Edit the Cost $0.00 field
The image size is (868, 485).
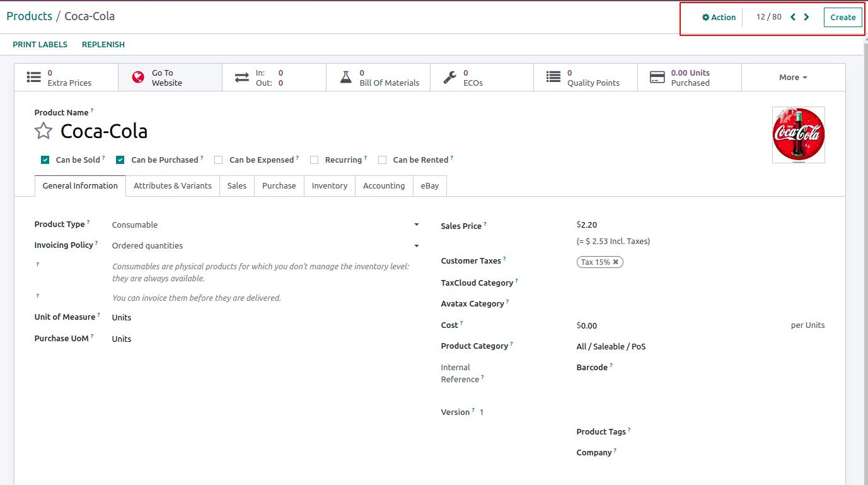coord(587,325)
